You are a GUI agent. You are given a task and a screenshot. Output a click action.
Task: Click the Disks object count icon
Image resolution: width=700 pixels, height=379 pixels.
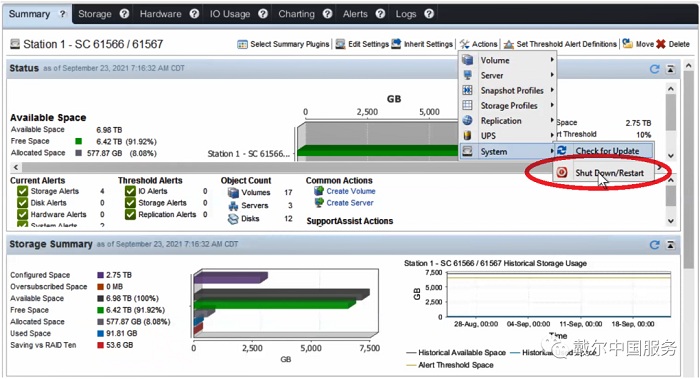pos(233,219)
